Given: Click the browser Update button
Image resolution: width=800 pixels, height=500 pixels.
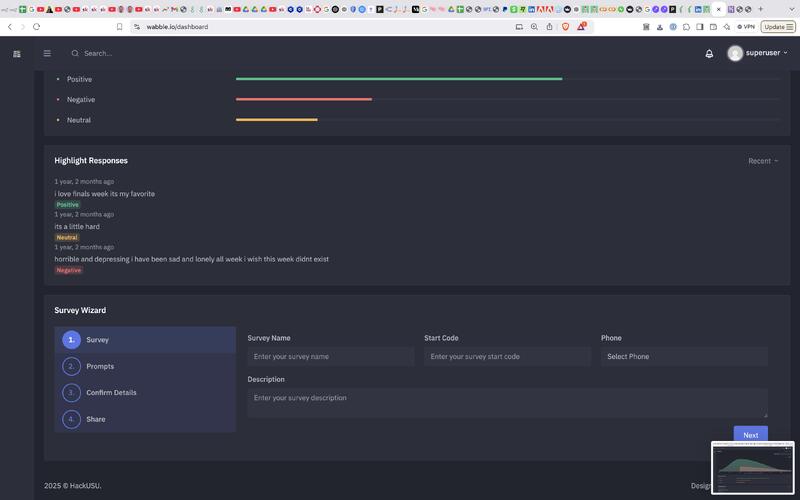Looking at the screenshot, I should tap(777, 27).
